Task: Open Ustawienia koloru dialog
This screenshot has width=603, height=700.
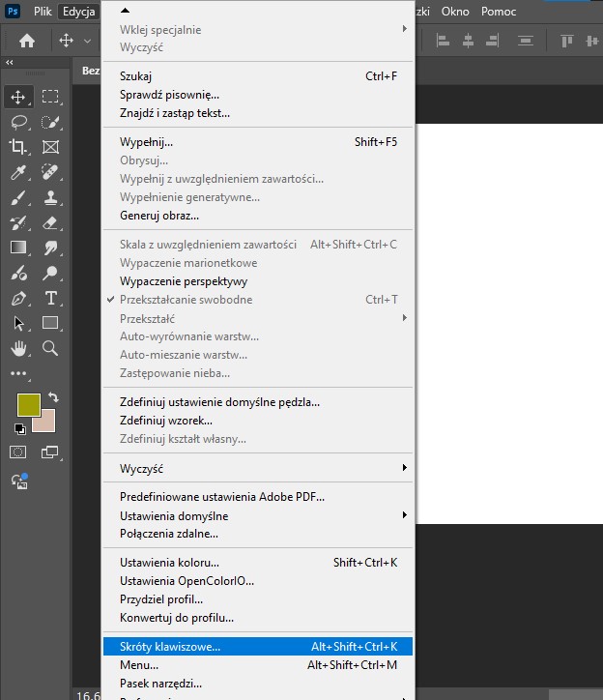Action: 258,563
